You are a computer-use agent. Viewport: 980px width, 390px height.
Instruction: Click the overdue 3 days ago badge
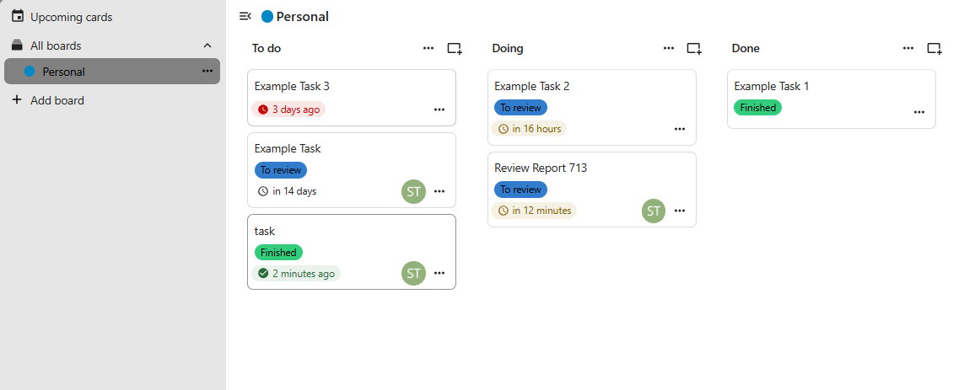(x=288, y=110)
